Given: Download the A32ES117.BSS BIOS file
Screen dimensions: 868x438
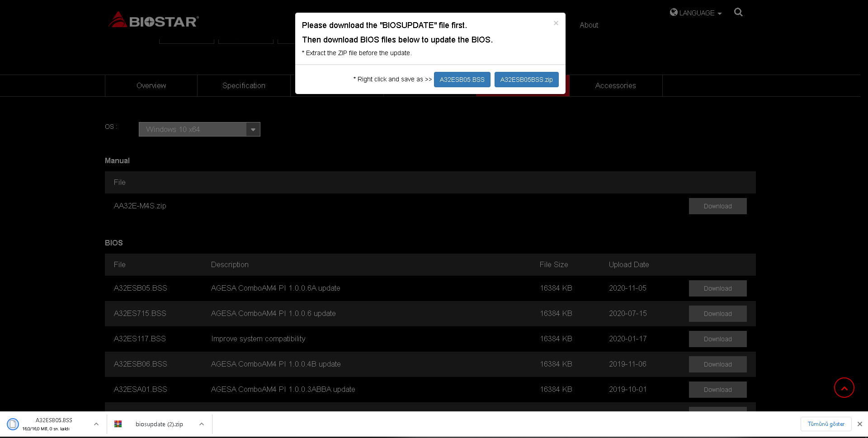Looking at the screenshot, I should coord(718,339).
